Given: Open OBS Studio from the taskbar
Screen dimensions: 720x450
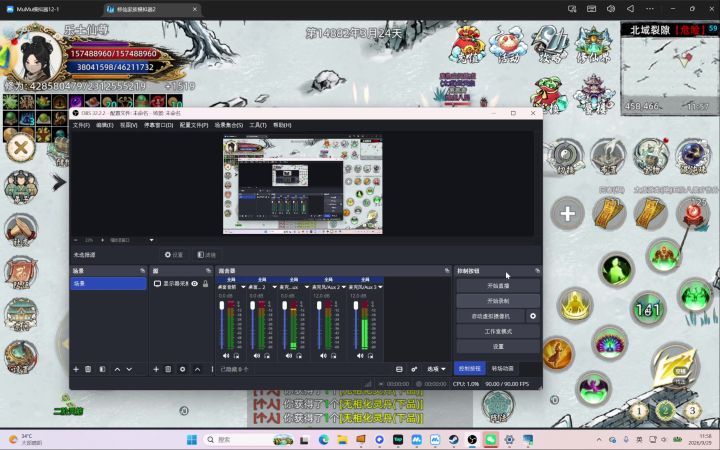Looking at the screenshot, I should pyautogui.click(x=472, y=440).
